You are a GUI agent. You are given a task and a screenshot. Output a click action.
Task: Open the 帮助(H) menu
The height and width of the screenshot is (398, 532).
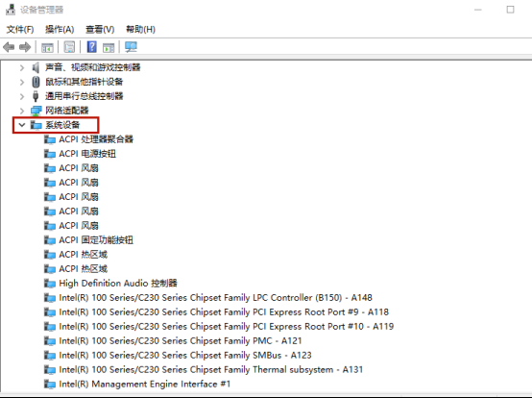click(140, 30)
